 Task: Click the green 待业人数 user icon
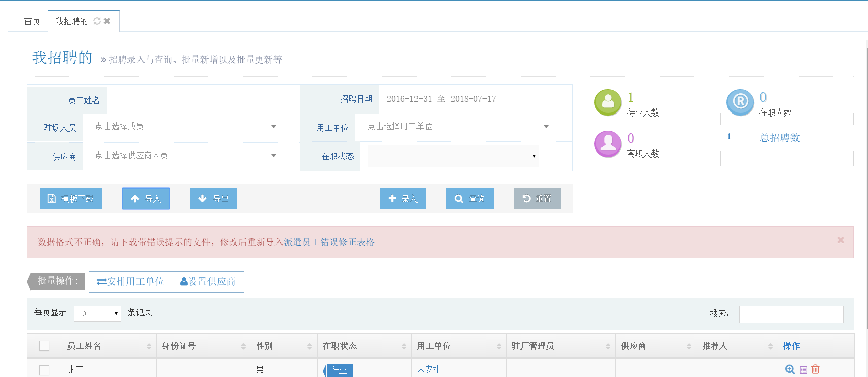[x=608, y=102]
